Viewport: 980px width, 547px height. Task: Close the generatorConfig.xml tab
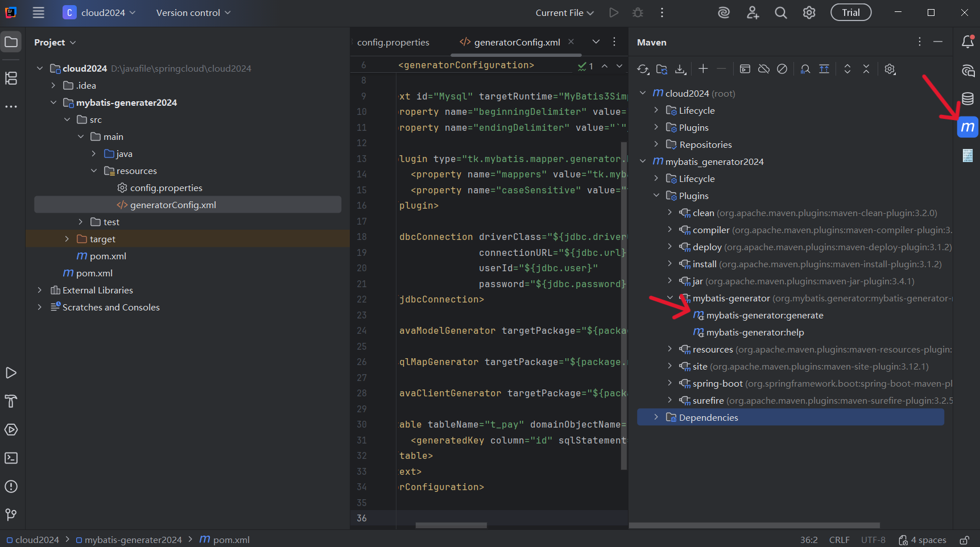click(x=571, y=42)
